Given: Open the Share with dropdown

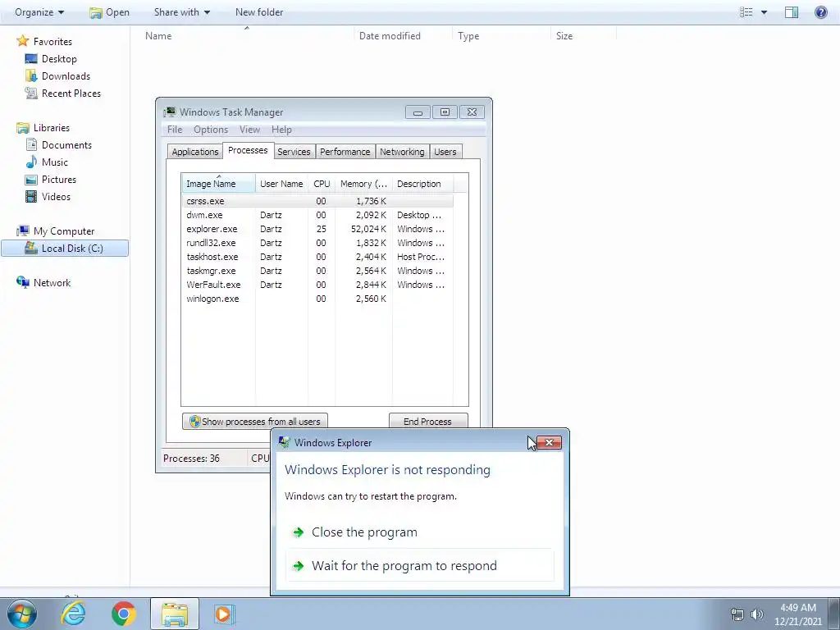Looking at the screenshot, I should 182,11.
